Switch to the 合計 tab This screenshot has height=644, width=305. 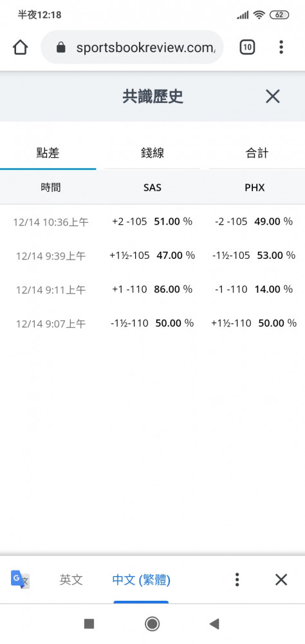[257, 154]
